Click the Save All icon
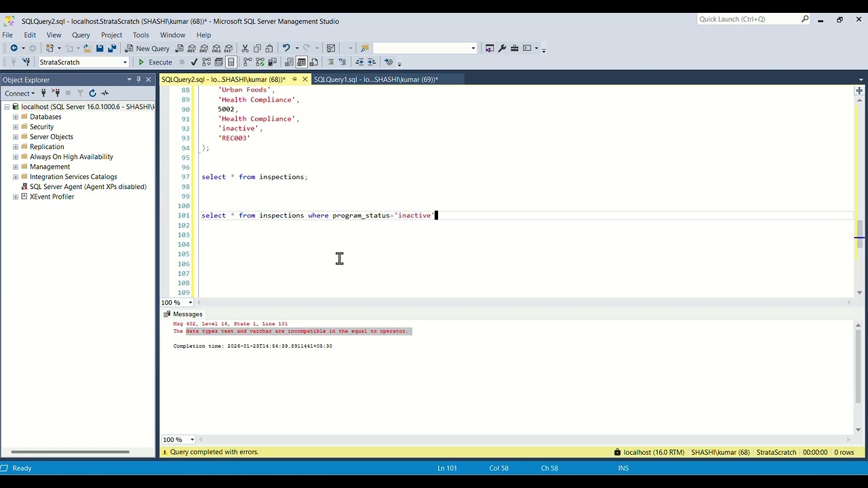Screen dimensions: 868x488 113,48
